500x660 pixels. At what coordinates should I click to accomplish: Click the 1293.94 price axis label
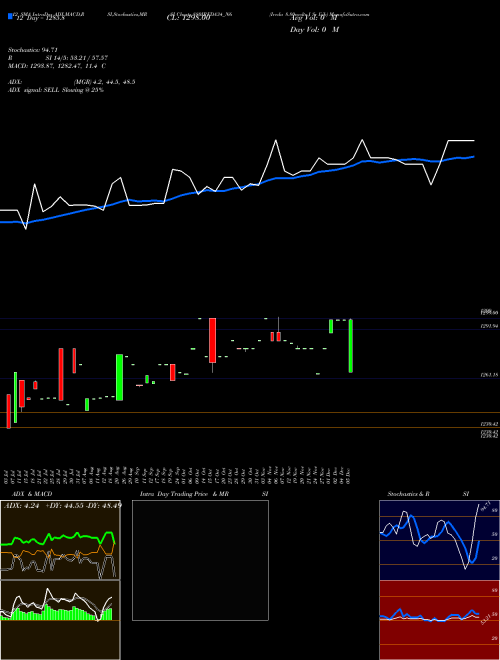click(x=490, y=326)
